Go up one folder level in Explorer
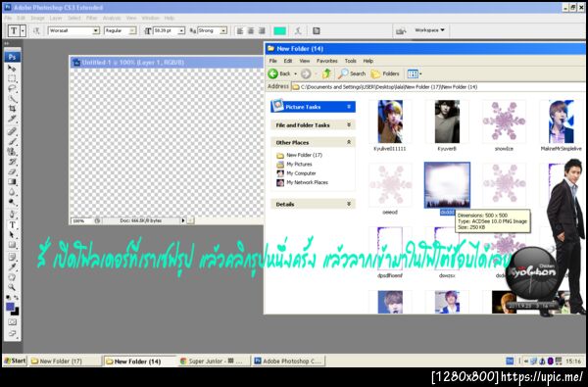588x387 pixels. pyautogui.click(x=326, y=73)
